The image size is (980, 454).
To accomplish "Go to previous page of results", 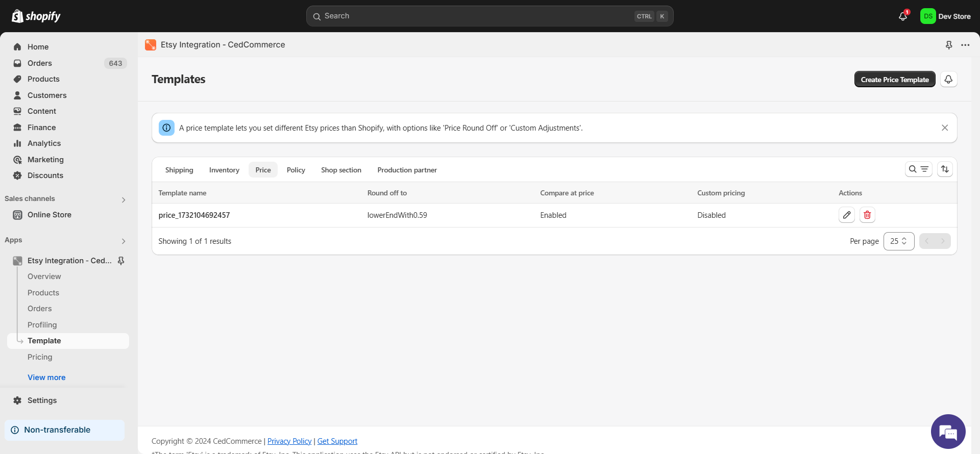I will click(x=927, y=241).
